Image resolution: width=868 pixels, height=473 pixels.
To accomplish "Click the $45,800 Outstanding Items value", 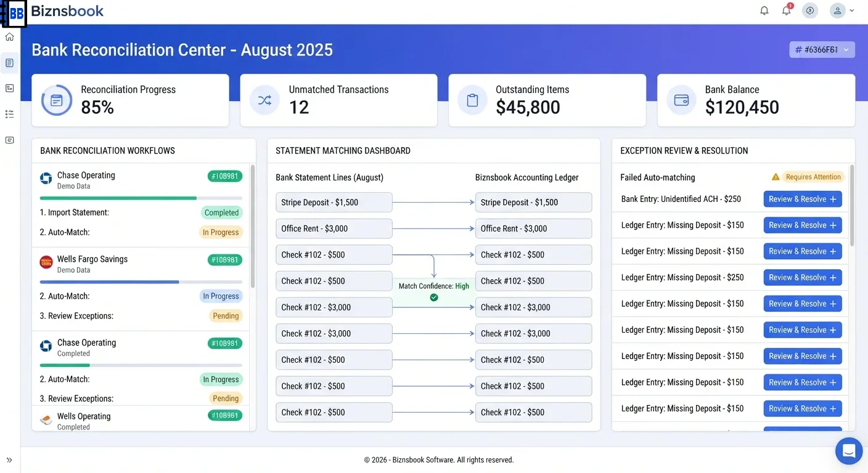I will (528, 107).
